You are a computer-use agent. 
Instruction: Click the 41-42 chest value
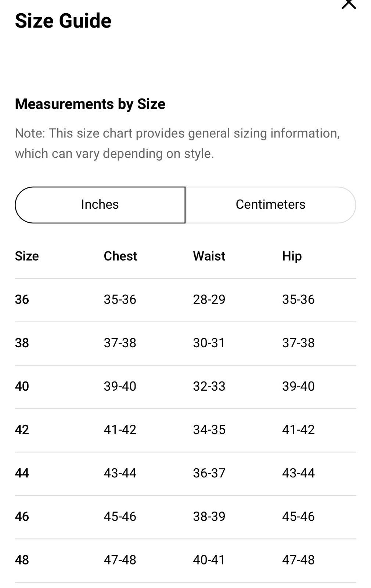click(x=120, y=430)
